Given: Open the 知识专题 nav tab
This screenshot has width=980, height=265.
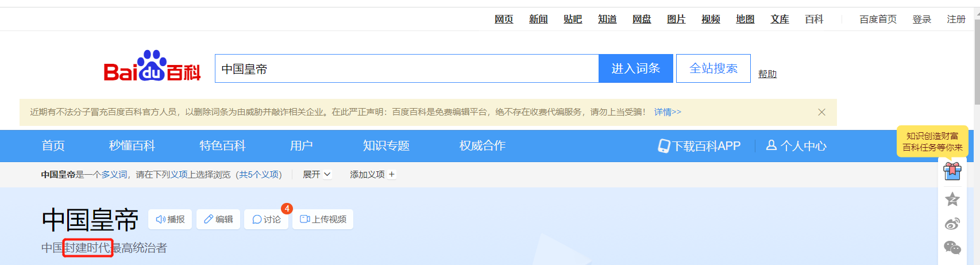Looking at the screenshot, I should click(386, 146).
